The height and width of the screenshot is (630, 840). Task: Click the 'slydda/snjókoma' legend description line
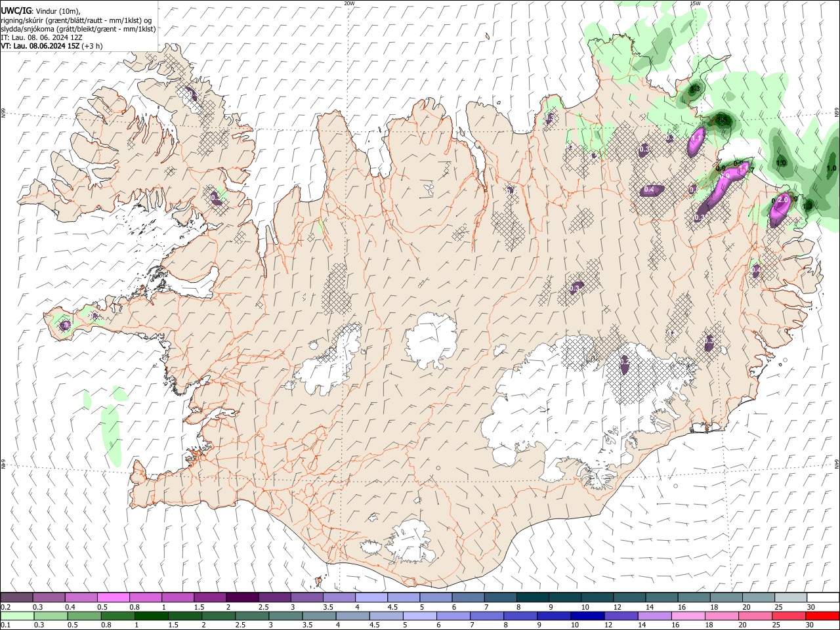(x=78, y=29)
